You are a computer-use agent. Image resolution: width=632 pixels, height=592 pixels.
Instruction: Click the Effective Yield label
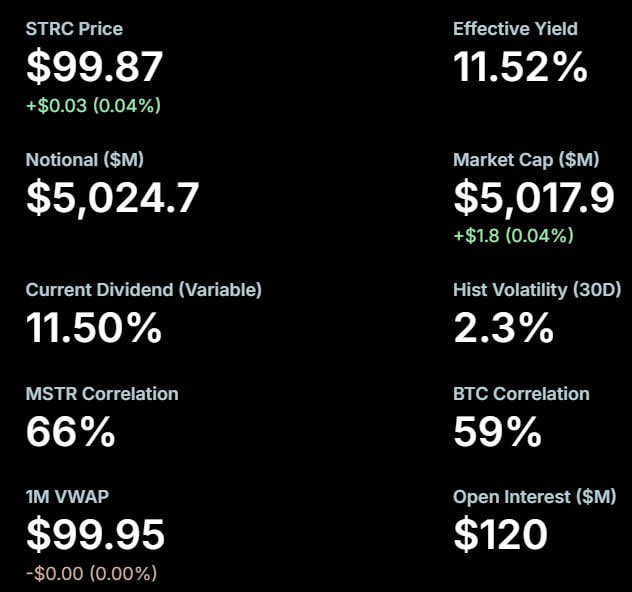(x=515, y=29)
